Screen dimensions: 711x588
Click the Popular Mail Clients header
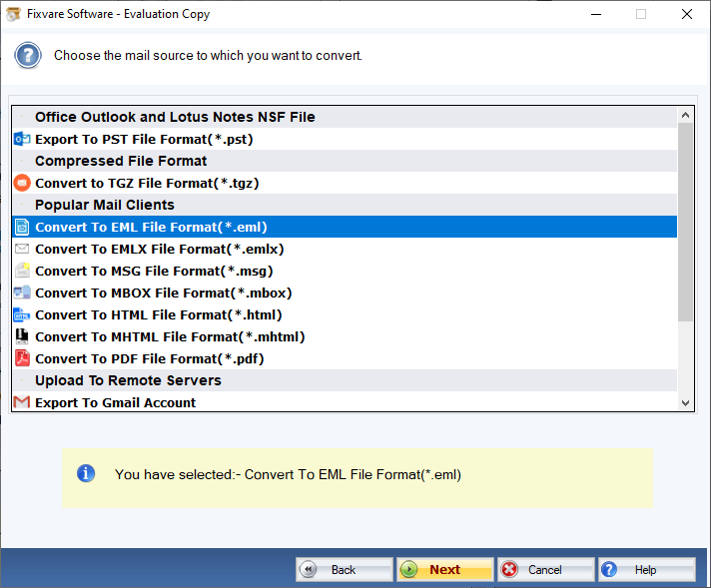click(x=345, y=205)
